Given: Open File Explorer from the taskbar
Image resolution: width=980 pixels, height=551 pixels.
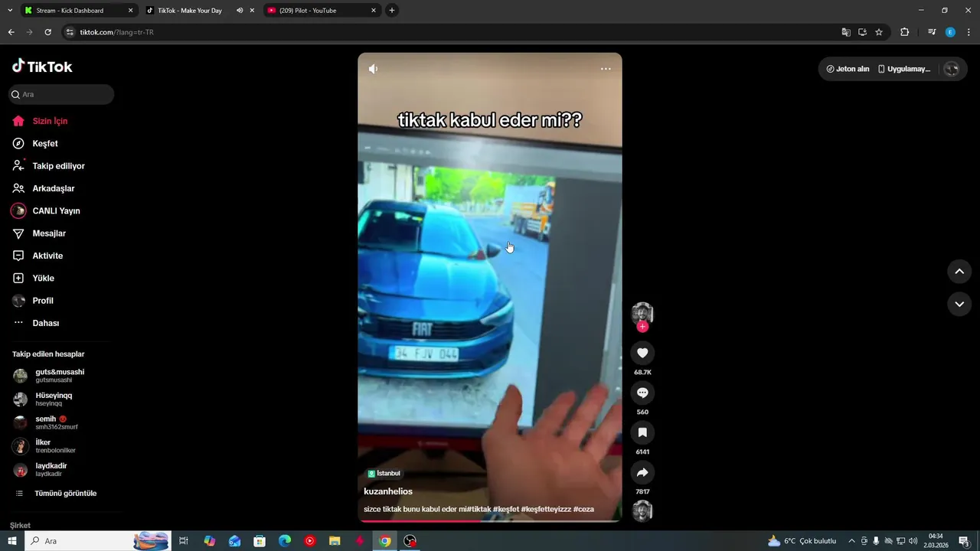Looking at the screenshot, I should point(335,541).
